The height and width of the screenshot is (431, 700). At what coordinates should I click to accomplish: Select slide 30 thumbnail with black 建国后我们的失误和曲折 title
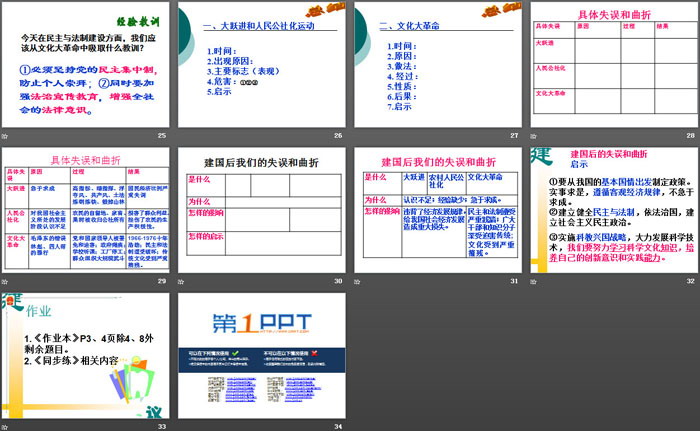(x=262, y=210)
